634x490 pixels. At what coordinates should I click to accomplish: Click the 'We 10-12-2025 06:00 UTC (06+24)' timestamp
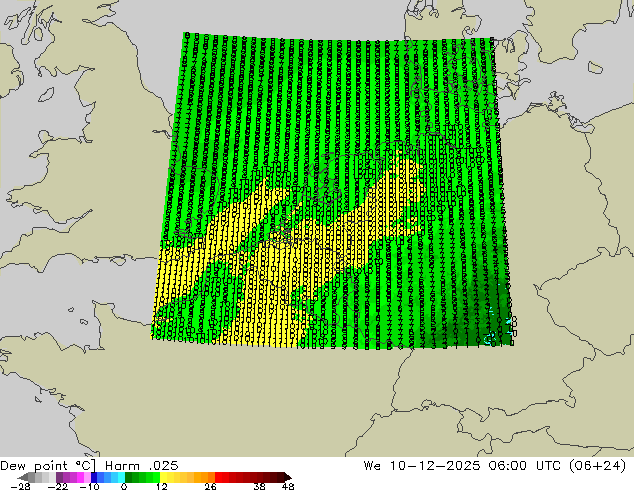495,466
